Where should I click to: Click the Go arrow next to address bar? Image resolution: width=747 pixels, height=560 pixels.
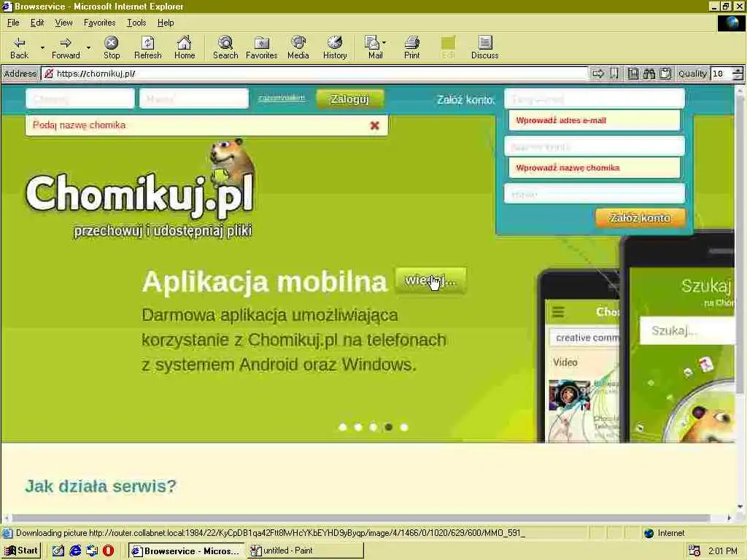(x=598, y=74)
